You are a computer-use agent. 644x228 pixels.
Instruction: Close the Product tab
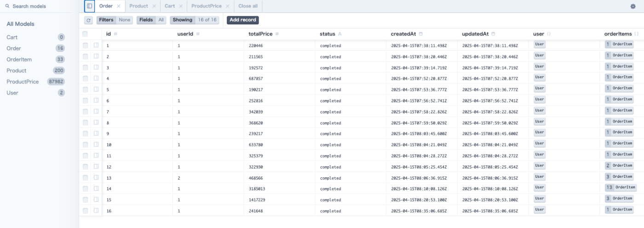point(154,6)
